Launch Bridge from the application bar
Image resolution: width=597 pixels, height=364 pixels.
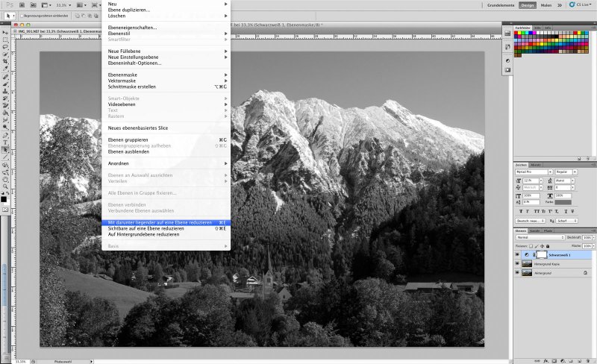21,4
